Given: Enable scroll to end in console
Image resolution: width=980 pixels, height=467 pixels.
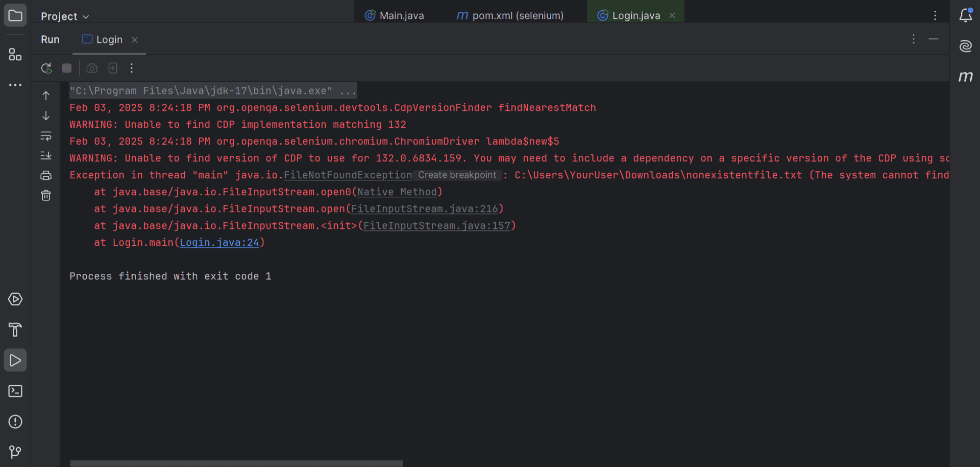Looking at the screenshot, I should [46, 155].
